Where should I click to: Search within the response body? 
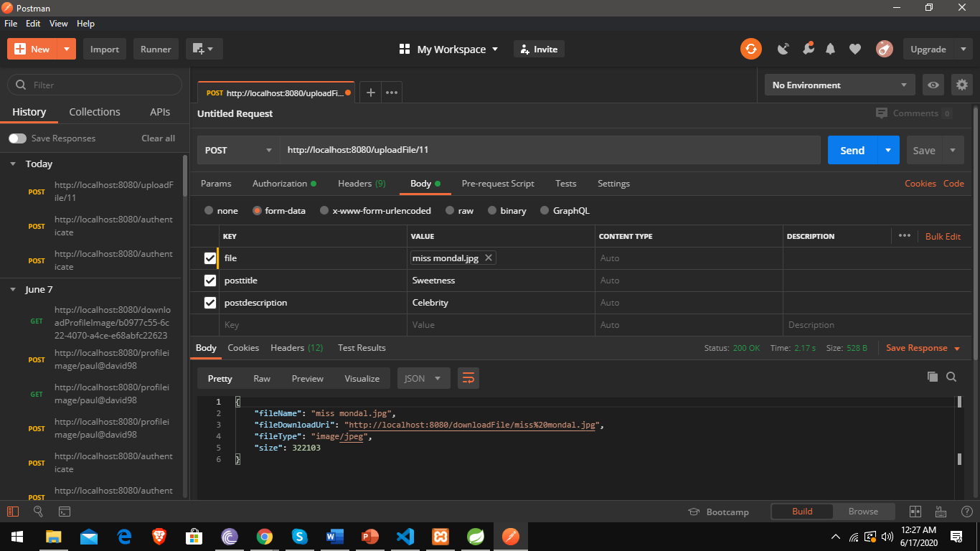pos(951,377)
